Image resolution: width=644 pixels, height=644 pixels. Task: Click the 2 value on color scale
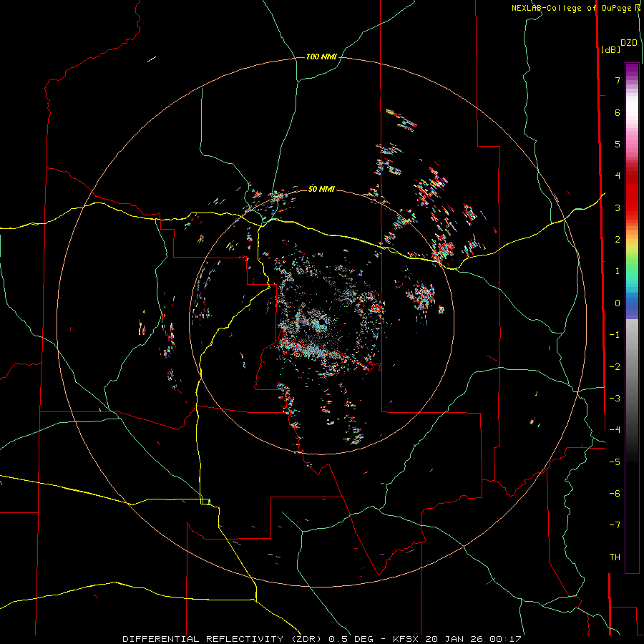coord(618,240)
